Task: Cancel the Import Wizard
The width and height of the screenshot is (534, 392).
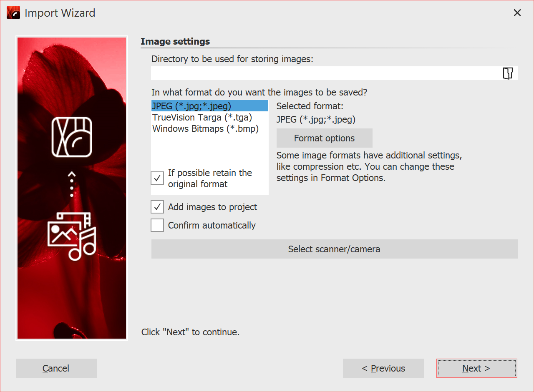Action: click(x=56, y=368)
